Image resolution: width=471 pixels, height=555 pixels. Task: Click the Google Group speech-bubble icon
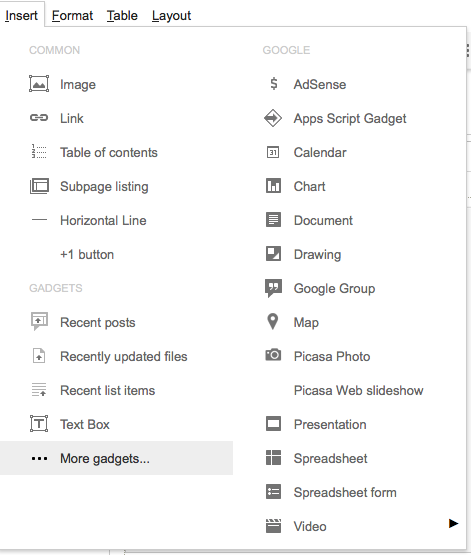point(273,288)
